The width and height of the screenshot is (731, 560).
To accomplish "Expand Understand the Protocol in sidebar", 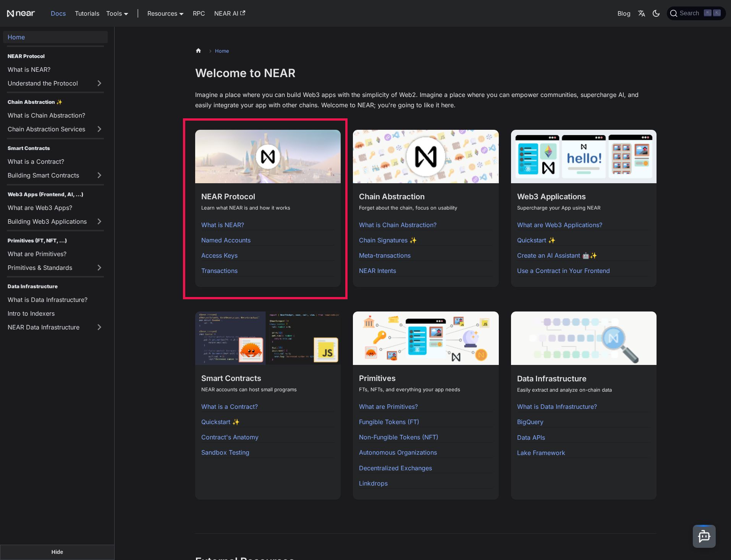I will [x=99, y=83].
